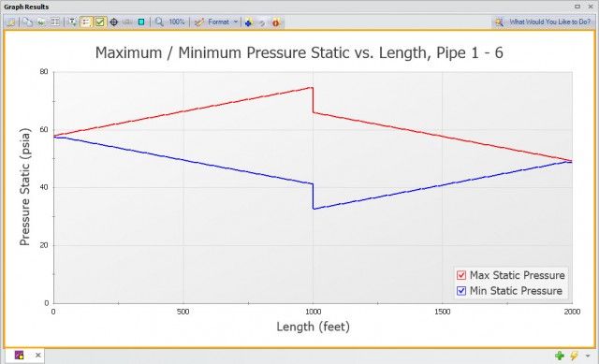Click the gray link icon near info icon

tap(262, 22)
